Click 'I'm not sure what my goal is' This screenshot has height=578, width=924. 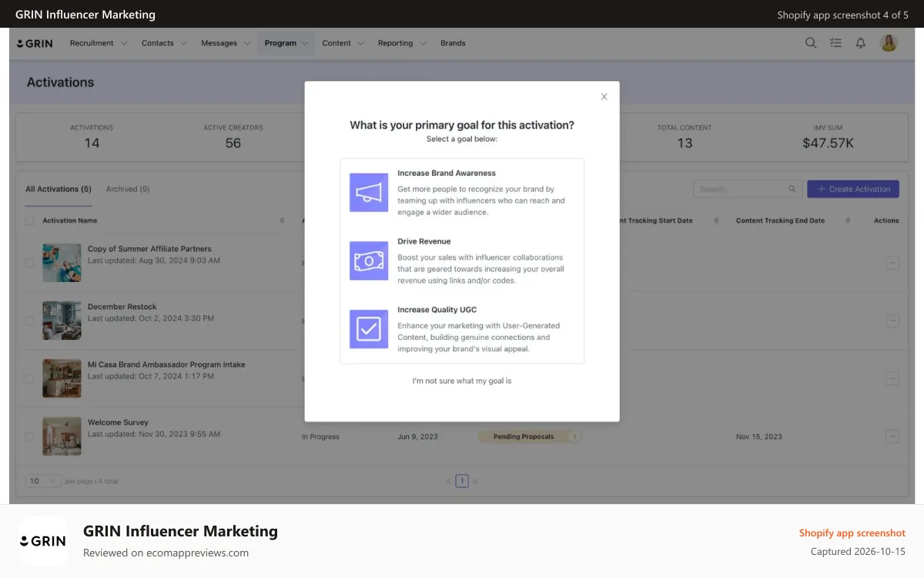click(462, 381)
